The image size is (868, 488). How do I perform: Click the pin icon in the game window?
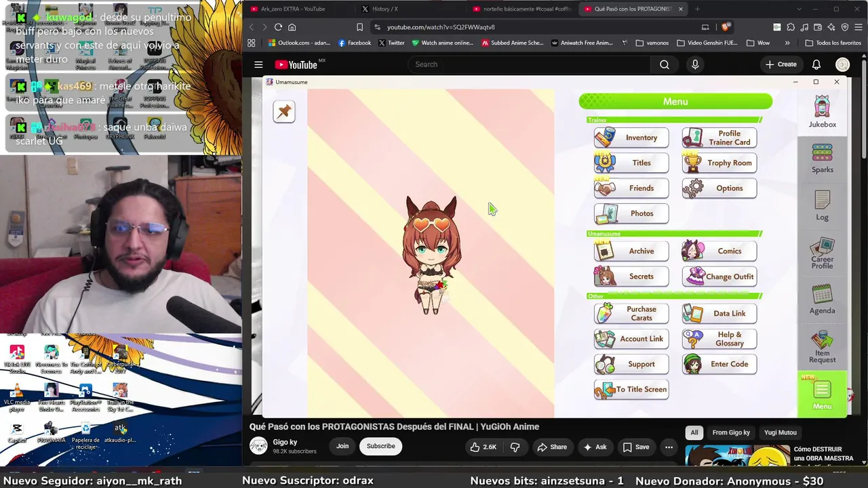pyautogui.click(x=284, y=112)
